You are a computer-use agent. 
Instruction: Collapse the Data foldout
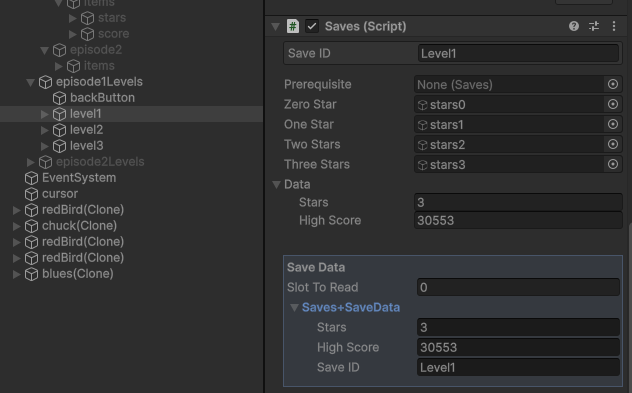pyautogui.click(x=276, y=185)
